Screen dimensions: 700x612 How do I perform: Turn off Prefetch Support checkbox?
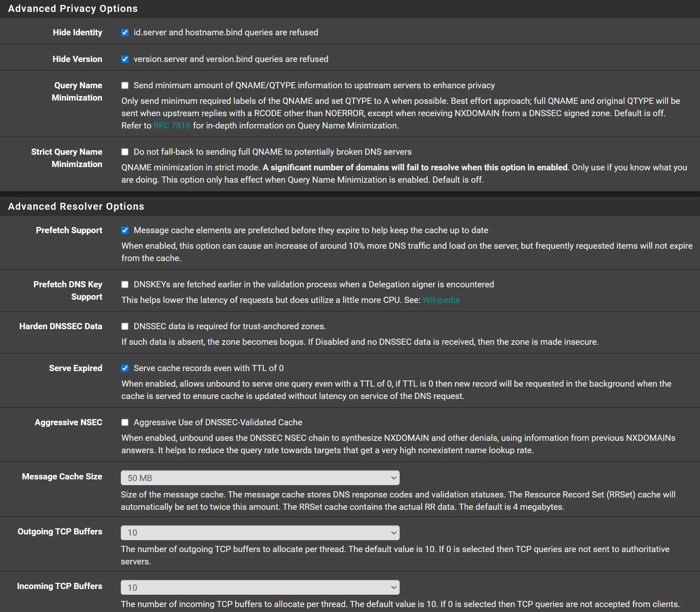(125, 230)
